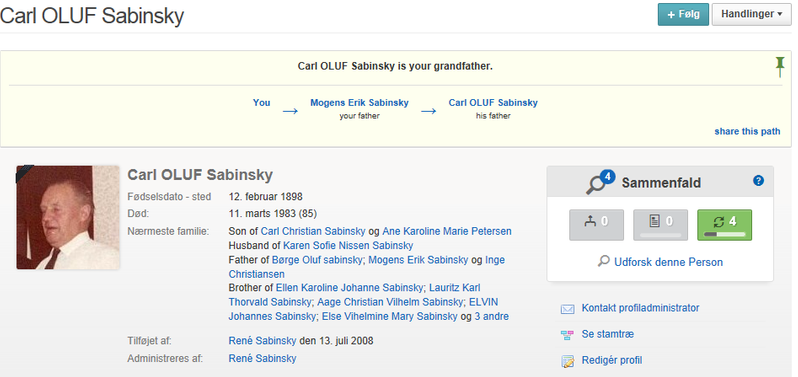Open wife Karen Sofie Nissen Sabinsky's profile
The width and height of the screenshot is (798, 377).
(348, 246)
